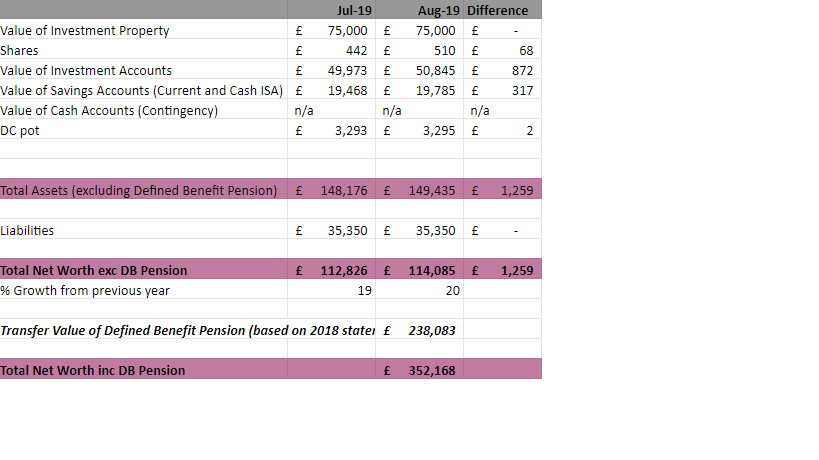Click the Total Net Worth inc DB Pension label
819x460 pixels.
[x=93, y=370]
